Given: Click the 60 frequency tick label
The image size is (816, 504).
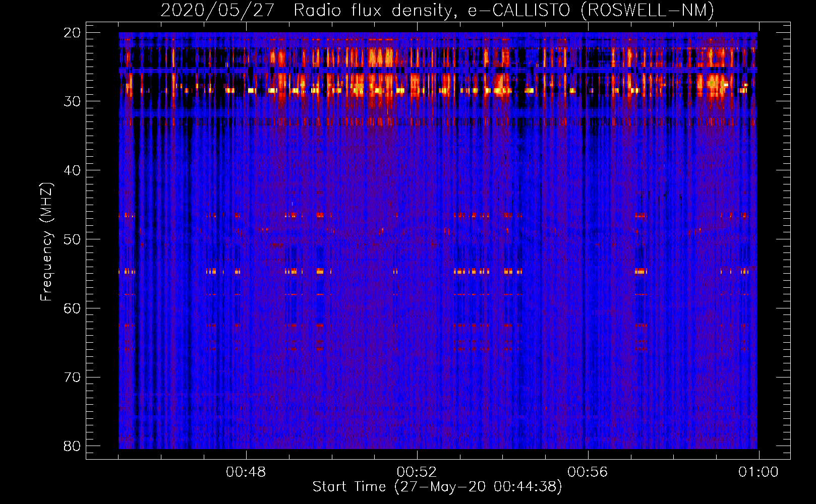Looking at the screenshot, I should click(72, 308).
